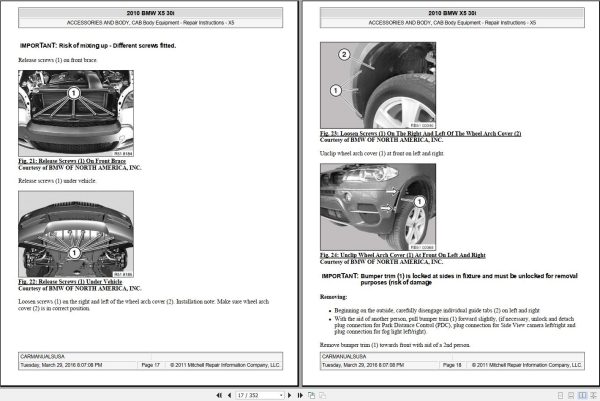The image size is (600, 401).
Task: Click the front brace engine bay image
Action: coord(76,113)
